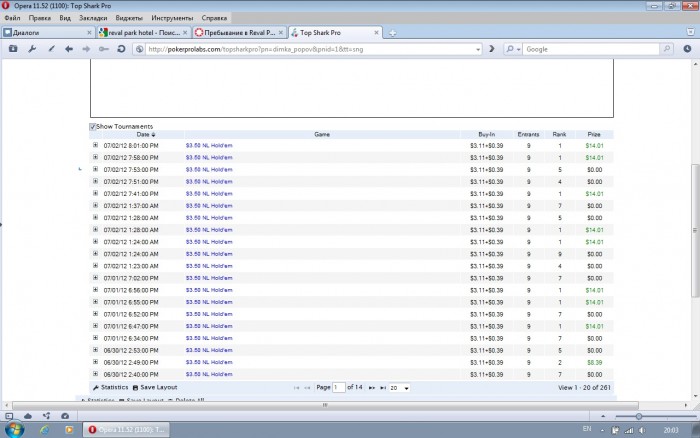
Task: Click the globe site info icon
Action: (139, 49)
